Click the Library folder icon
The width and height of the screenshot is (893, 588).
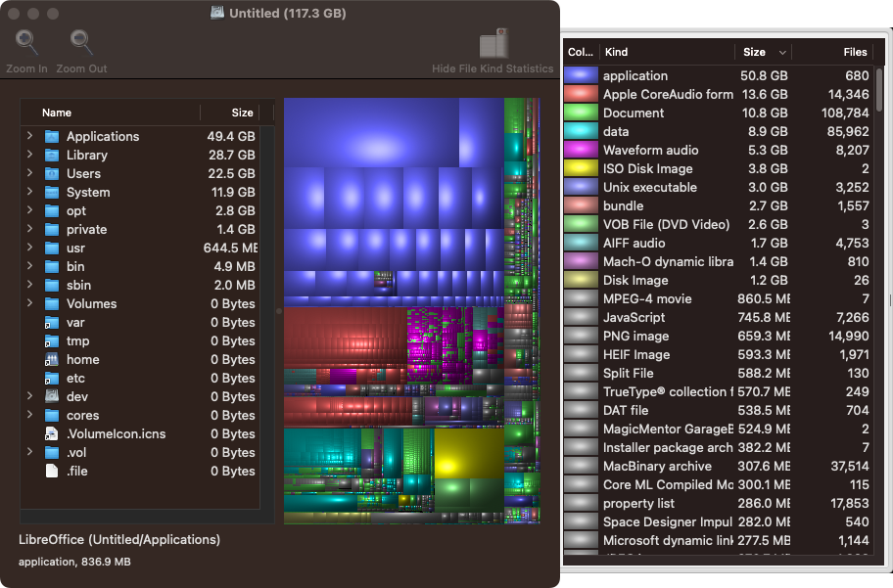click(51, 155)
